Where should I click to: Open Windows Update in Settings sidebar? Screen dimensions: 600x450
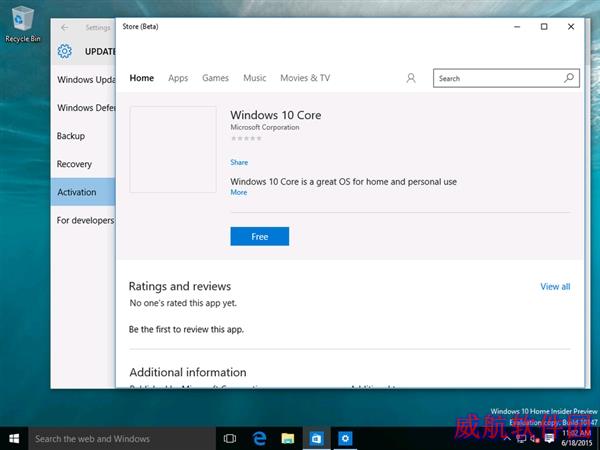(x=83, y=80)
